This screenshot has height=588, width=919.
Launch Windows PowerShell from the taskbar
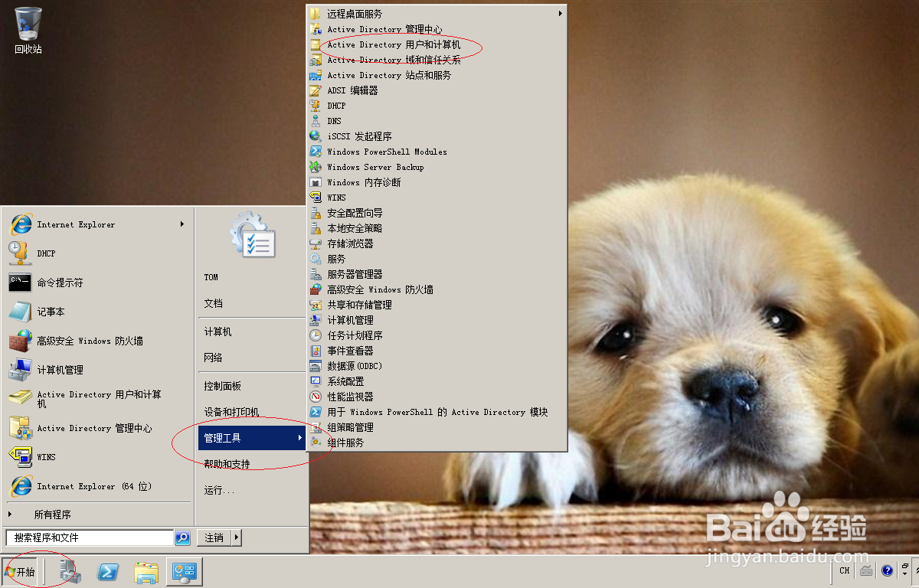(107, 571)
